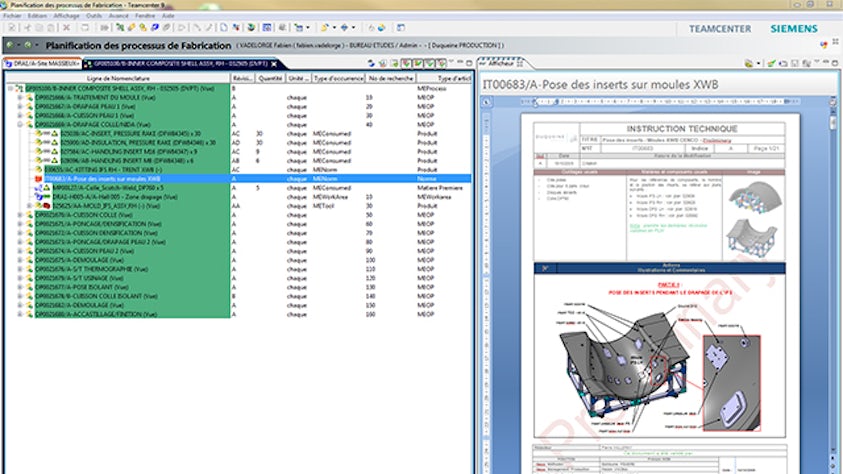
Task: Open dropdown next to viewer folder icon
Action: [759, 63]
